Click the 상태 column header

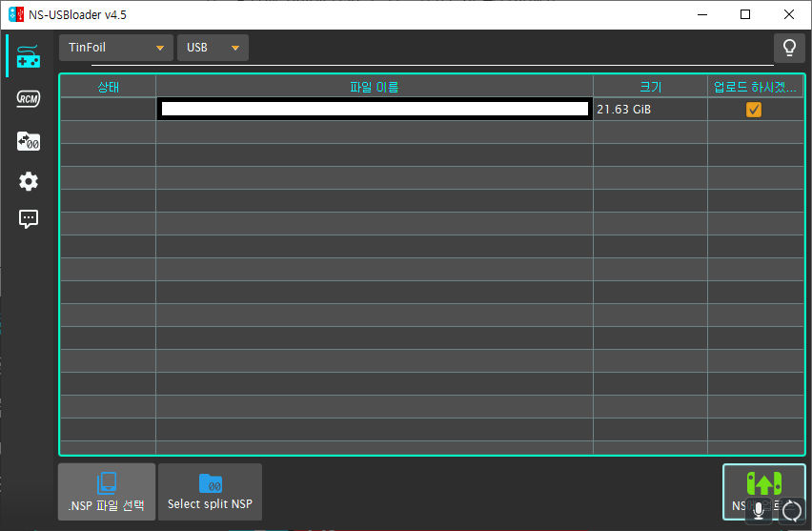click(x=109, y=87)
